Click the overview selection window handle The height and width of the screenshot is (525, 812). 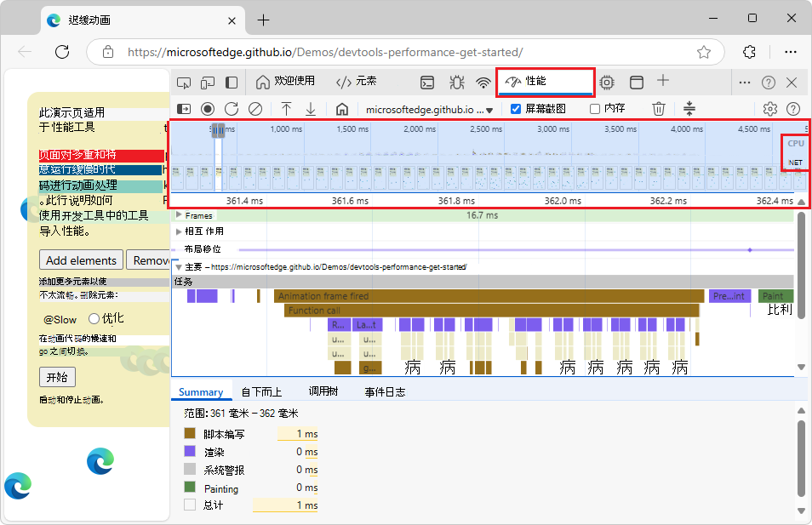[x=218, y=130]
